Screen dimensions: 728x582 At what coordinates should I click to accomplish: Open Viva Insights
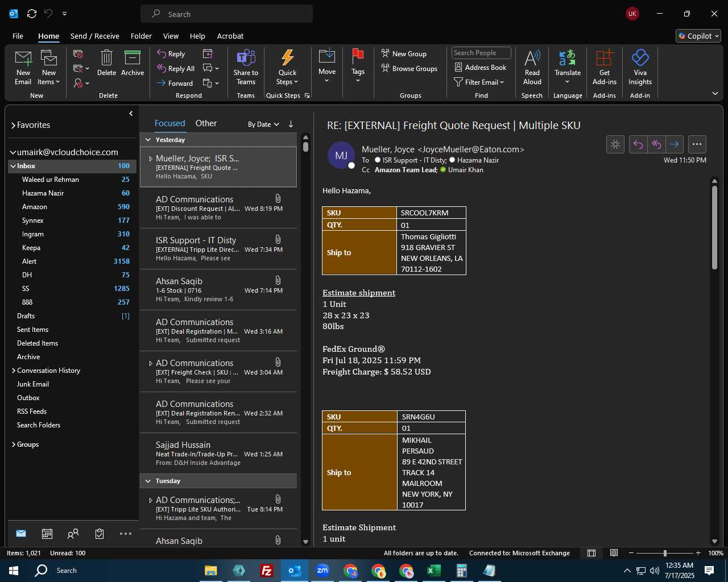(640, 67)
